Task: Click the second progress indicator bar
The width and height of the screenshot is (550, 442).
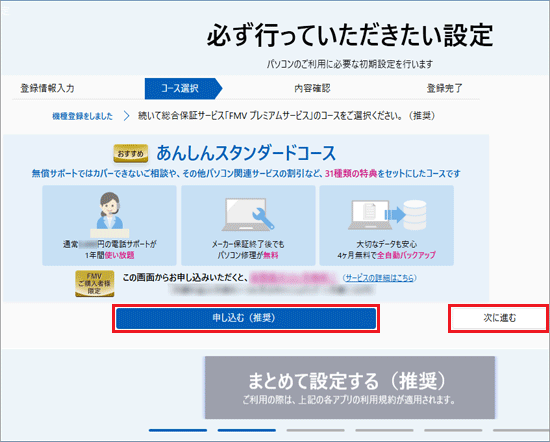Action: (247, 430)
